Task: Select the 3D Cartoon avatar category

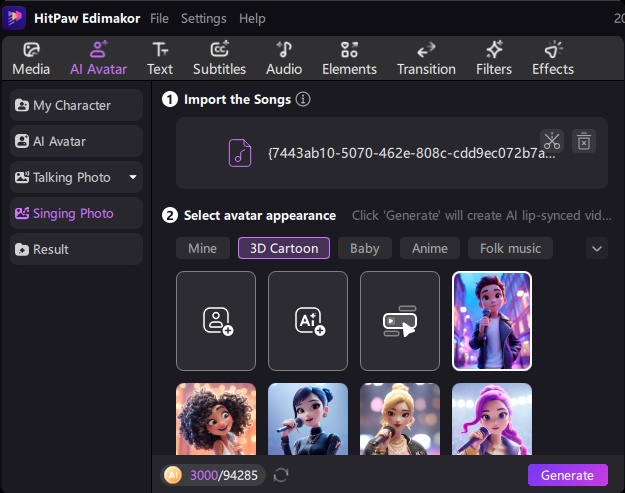Action: [x=284, y=248]
